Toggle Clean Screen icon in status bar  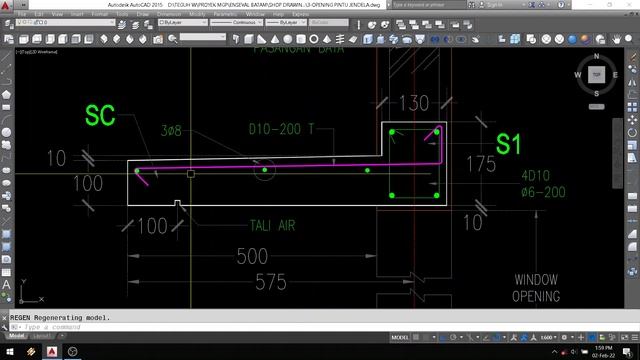pyautogui.click(x=624, y=337)
